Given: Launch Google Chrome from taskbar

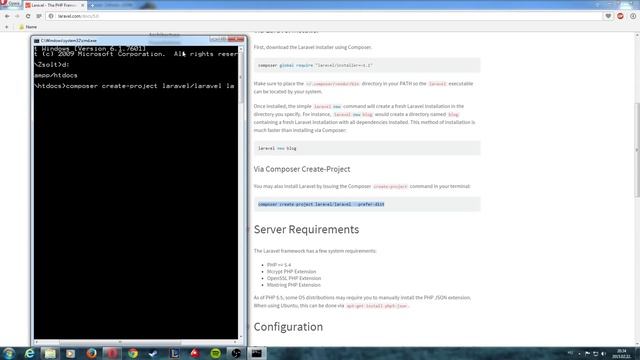Looking at the screenshot, I should [x=133, y=353].
